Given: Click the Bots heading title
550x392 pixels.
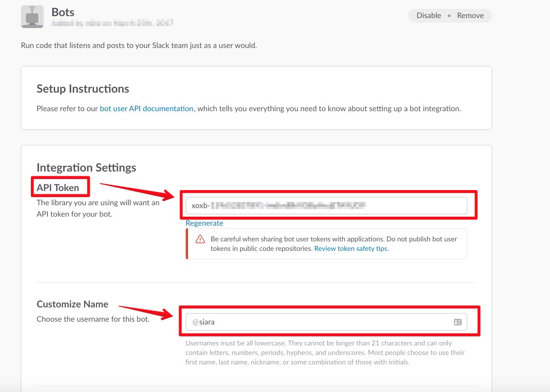Looking at the screenshot, I should click(63, 12).
